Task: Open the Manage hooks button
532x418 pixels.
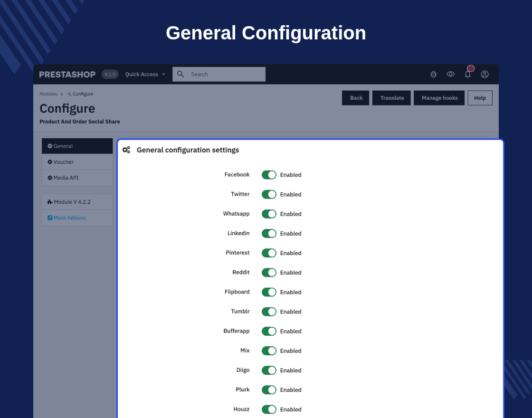Action: pyautogui.click(x=439, y=98)
